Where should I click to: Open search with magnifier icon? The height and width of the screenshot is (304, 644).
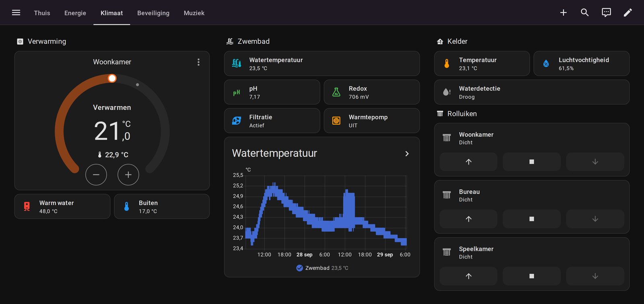pos(585,12)
